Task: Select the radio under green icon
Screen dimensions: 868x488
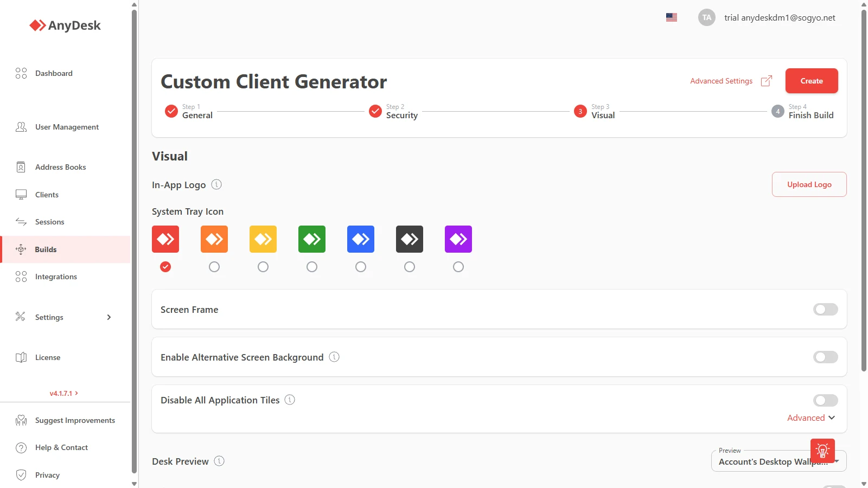Action: pos(312,267)
